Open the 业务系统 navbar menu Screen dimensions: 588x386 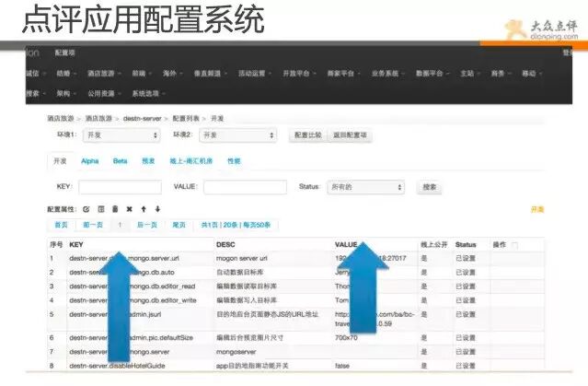pyautogui.click(x=387, y=73)
